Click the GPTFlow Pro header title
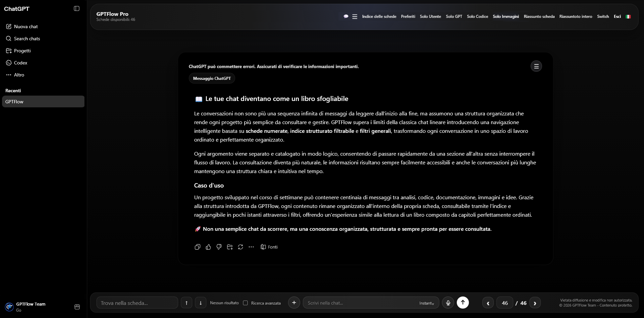Viewport: 644px width, 318px height. 112,14
